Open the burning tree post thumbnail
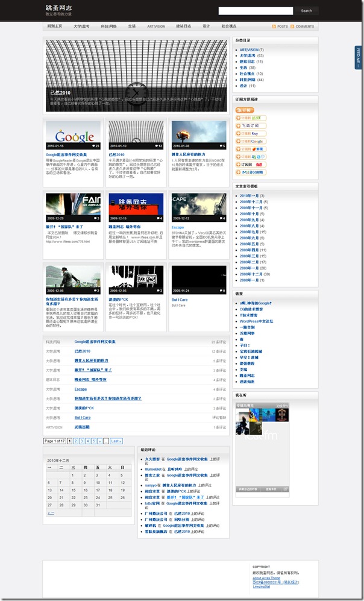 click(199, 135)
